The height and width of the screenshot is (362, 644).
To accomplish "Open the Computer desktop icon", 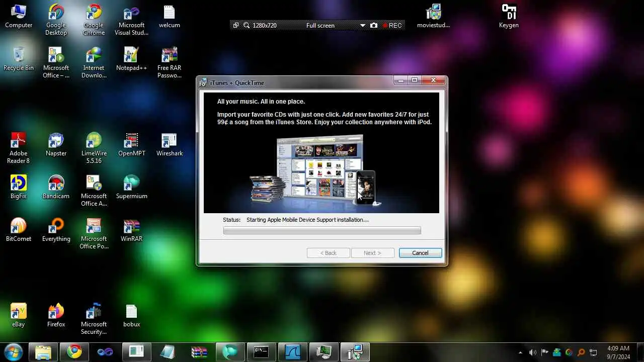I will tap(19, 17).
